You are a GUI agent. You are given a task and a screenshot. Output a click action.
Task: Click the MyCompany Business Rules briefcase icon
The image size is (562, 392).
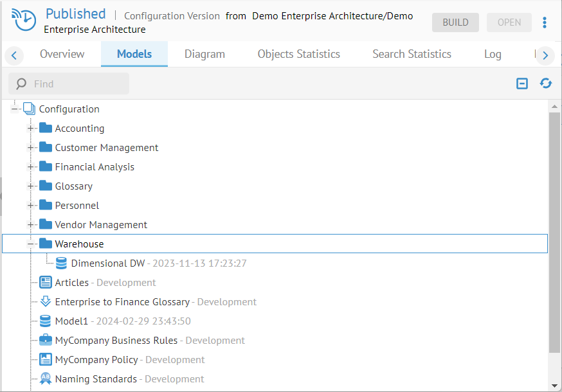pyautogui.click(x=45, y=341)
